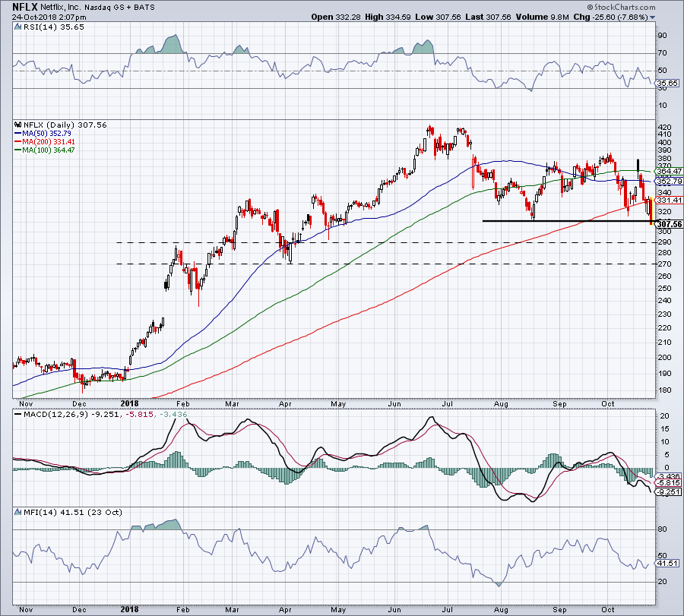Click the 2018 label on price chart axis
Image resolution: width=684 pixels, height=616 pixels.
point(129,403)
